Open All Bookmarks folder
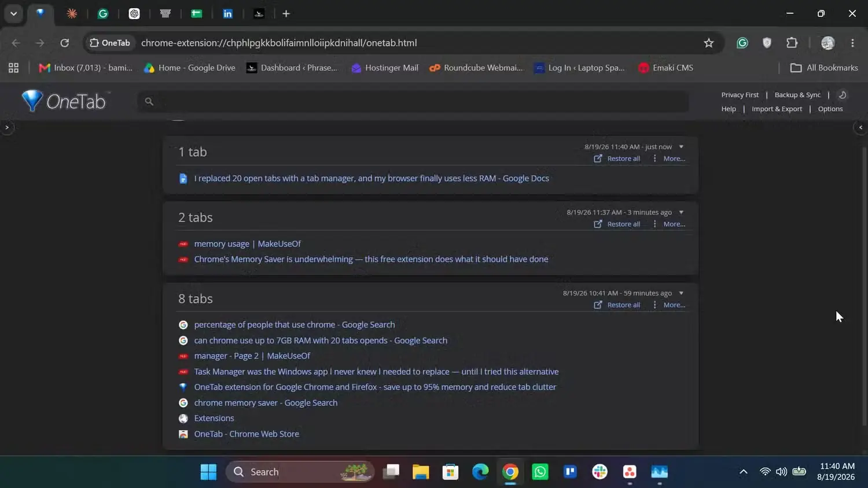Image resolution: width=868 pixels, height=488 pixels. [x=824, y=68]
